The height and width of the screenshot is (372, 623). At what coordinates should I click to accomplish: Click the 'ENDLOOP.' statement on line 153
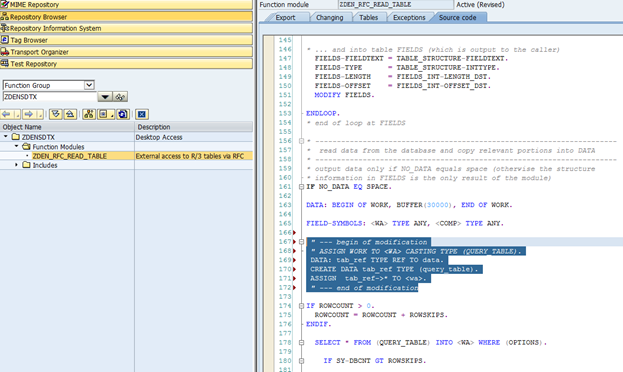(x=323, y=113)
